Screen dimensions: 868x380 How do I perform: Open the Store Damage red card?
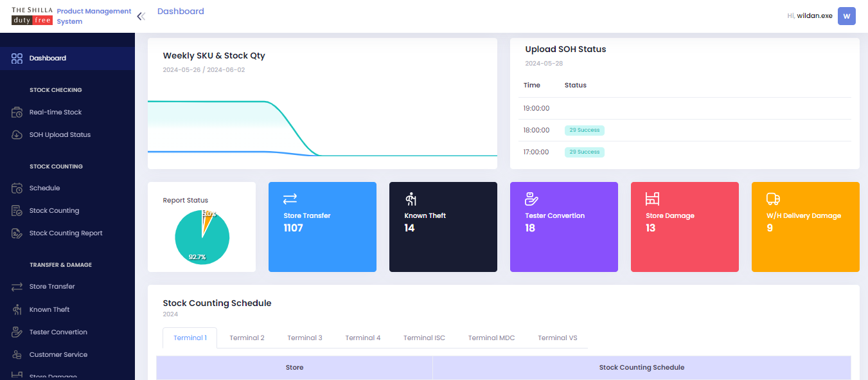click(684, 227)
